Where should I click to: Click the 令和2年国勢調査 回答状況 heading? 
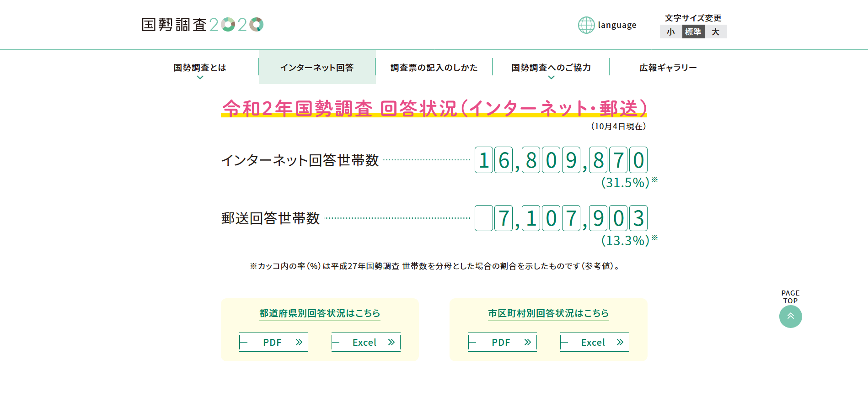(434, 108)
